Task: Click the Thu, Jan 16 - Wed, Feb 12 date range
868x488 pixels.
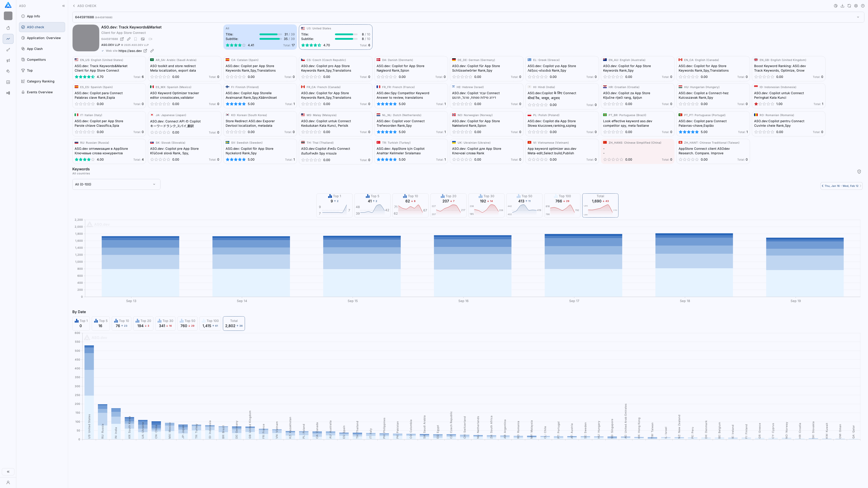Action: 841,186
